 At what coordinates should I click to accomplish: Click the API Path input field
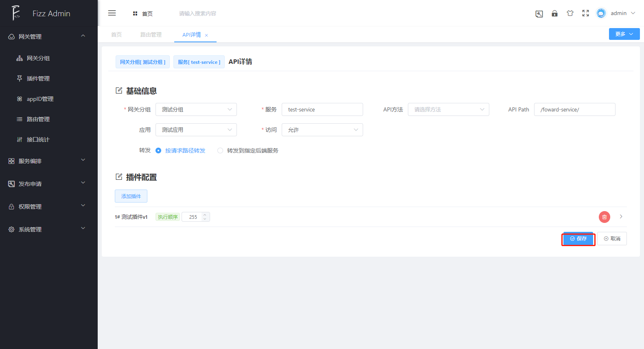575,109
